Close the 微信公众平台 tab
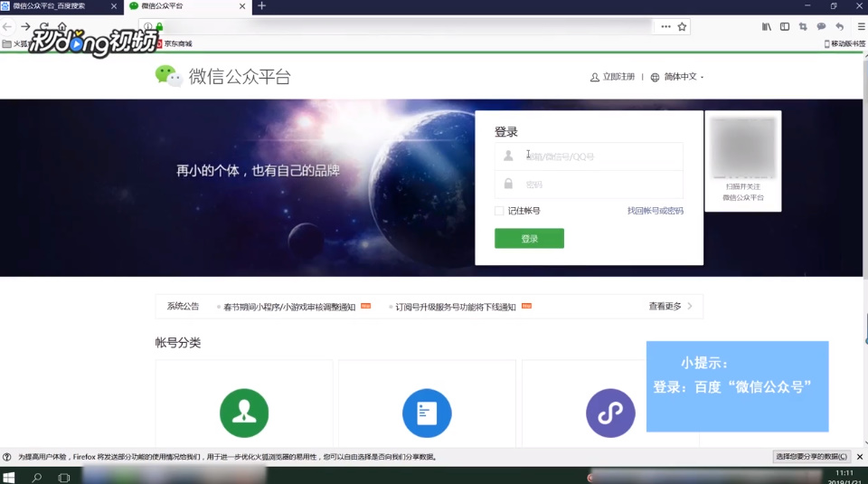Viewport: 868px width, 484px height. 242,6
